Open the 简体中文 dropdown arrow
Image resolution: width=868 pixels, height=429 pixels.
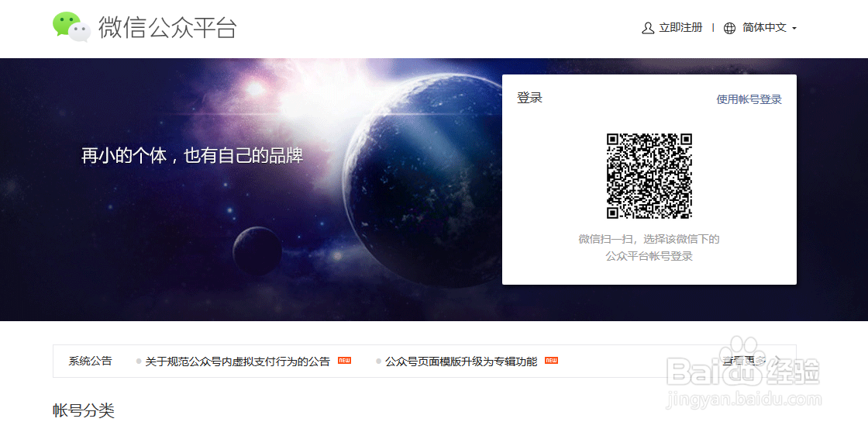794,28
